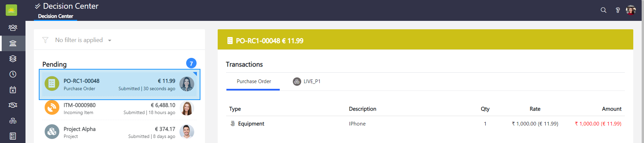Select the bank building sidebar icon
Image resolution: width=644 pixels, height=143 pixels.
coord(13,43)
